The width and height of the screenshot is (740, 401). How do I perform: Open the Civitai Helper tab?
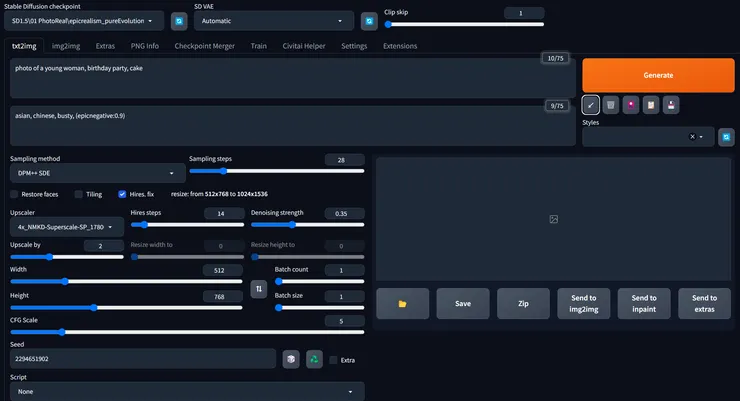point(304,46)
